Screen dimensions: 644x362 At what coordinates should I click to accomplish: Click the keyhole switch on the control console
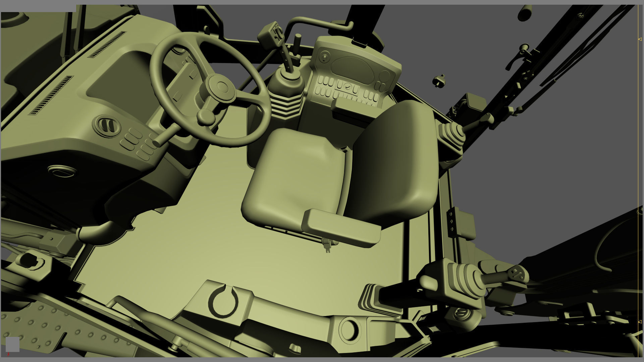click(324, 58)
